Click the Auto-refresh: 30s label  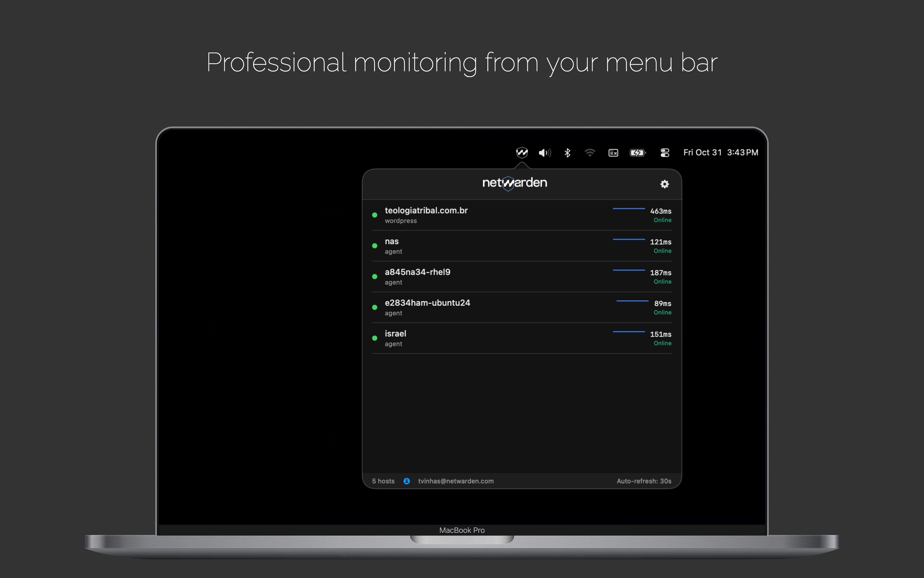(x=644, y=481)
